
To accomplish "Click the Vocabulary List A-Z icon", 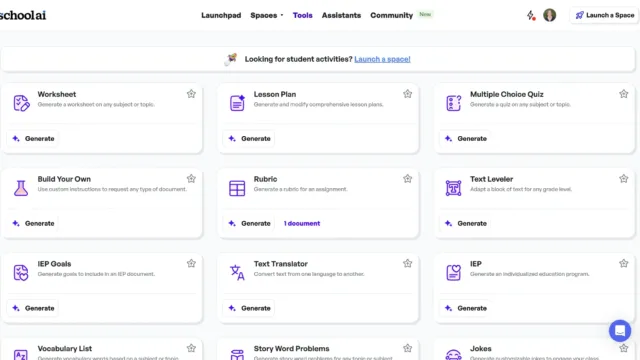I will (21, 355).
